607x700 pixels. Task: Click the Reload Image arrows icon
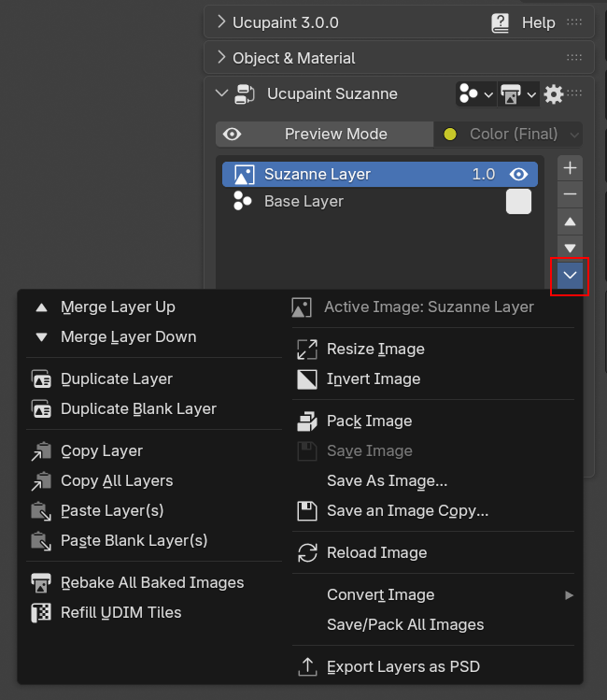click(307, 552)
